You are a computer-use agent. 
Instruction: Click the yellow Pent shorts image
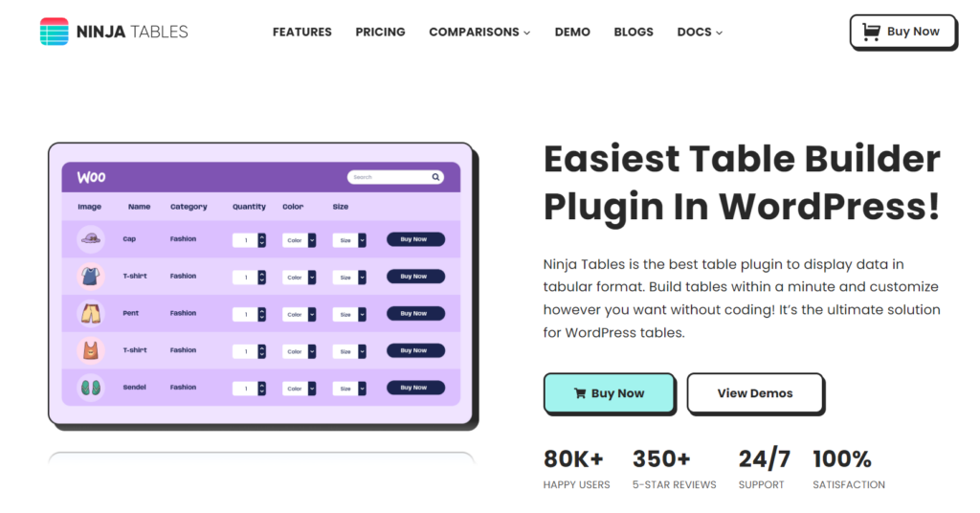click(x=91, y=313)
